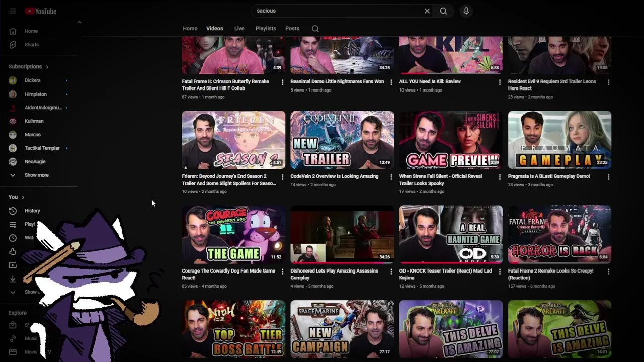
Task: Open options for OD - KNOCK Teaser video
Action: point(500,271)
